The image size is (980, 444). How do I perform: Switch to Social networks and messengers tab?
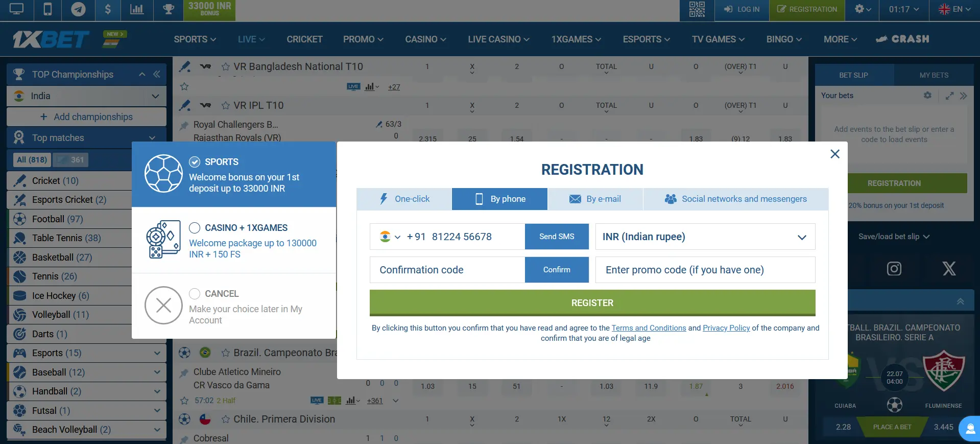[736, 199]
